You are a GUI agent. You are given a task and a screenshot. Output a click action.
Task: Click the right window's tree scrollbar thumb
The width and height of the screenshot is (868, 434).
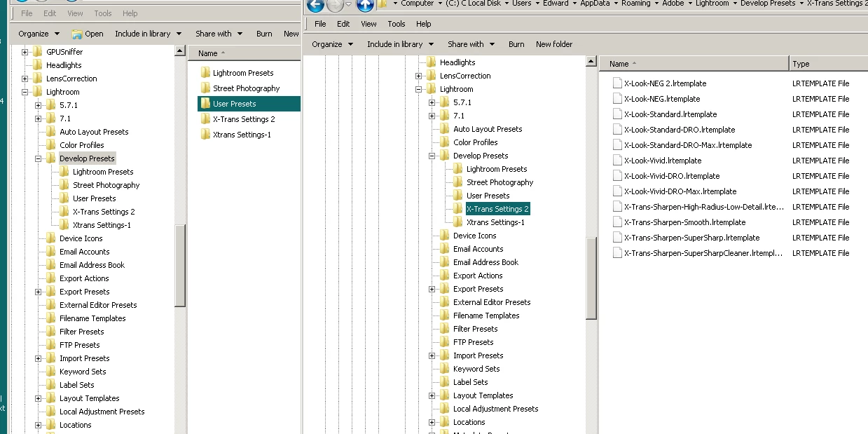point(592,278)
